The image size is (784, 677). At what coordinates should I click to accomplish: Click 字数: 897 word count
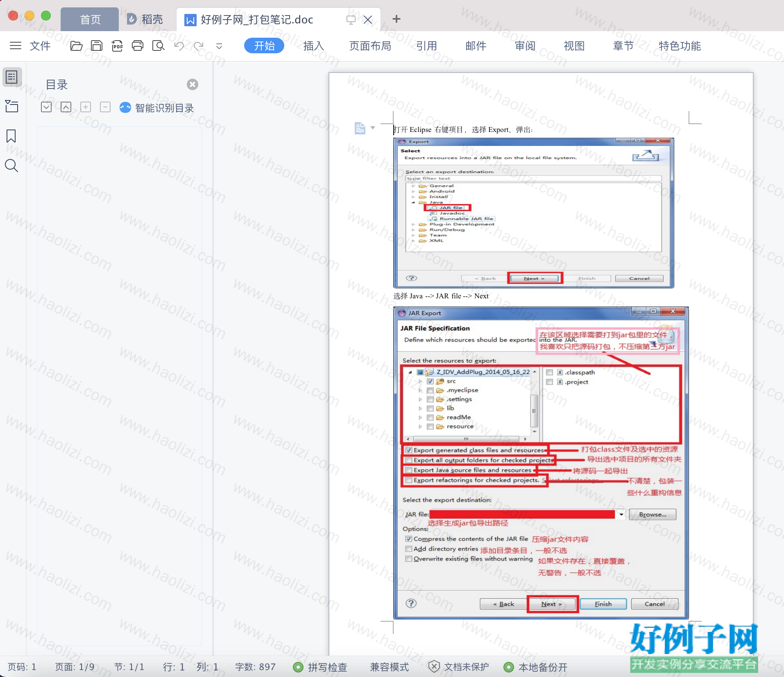(x=256, y=667)
